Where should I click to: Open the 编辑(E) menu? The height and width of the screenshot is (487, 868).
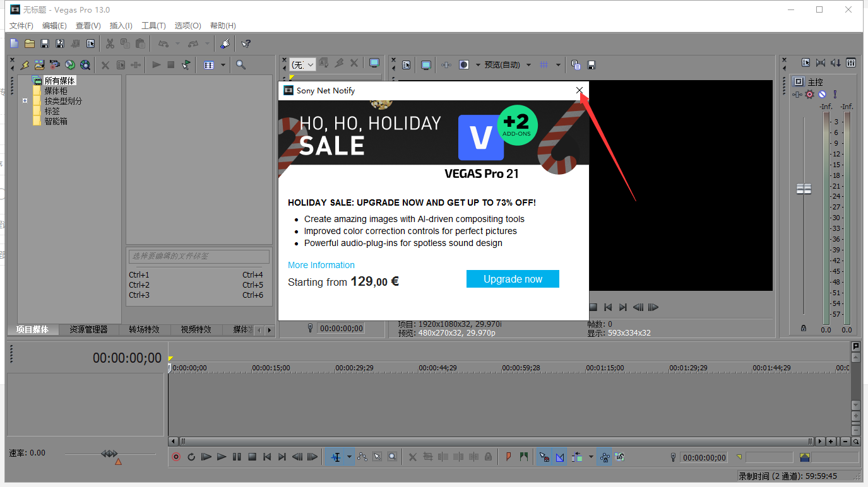coord(54,26)
